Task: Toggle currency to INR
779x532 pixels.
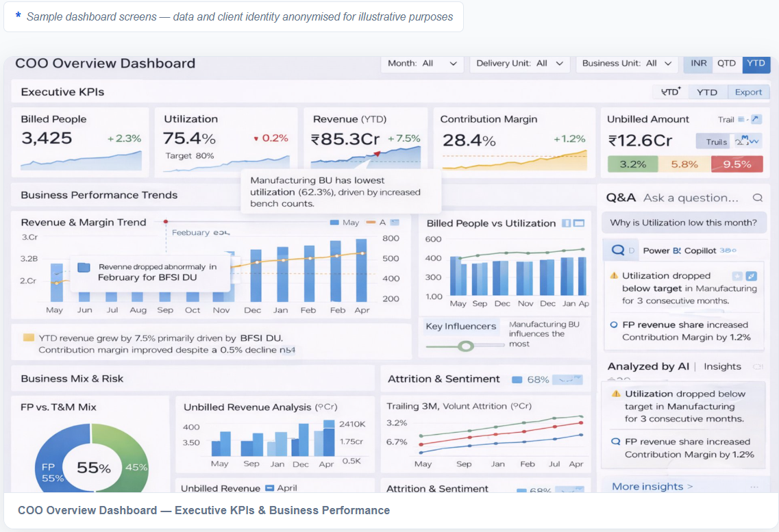Action: tap(699, 63)
